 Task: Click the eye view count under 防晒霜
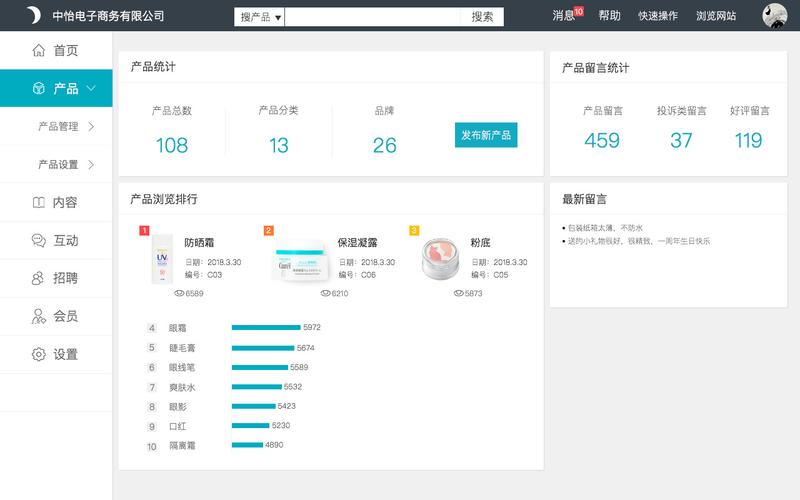coord(189,294)
